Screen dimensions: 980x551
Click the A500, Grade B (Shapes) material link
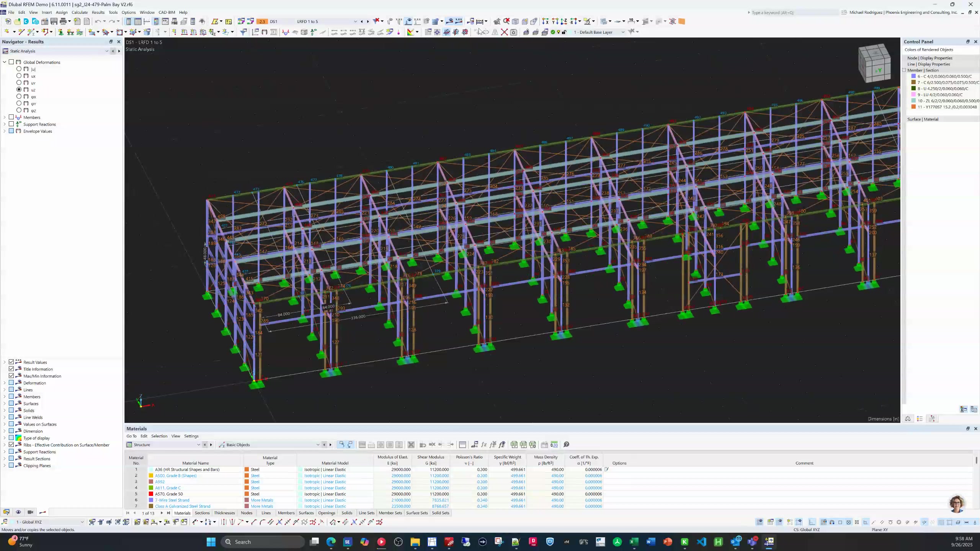[x=176, y=476]
